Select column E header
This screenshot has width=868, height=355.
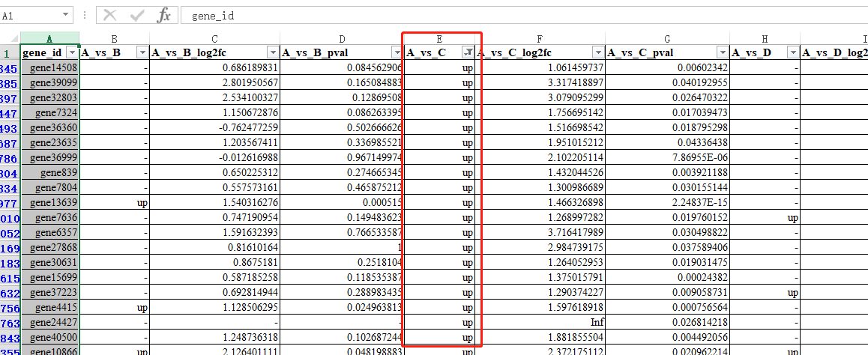(440, 38)
